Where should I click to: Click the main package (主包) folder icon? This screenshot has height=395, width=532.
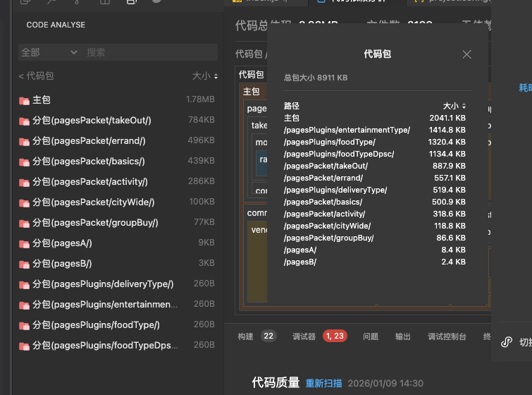[24, 100]
